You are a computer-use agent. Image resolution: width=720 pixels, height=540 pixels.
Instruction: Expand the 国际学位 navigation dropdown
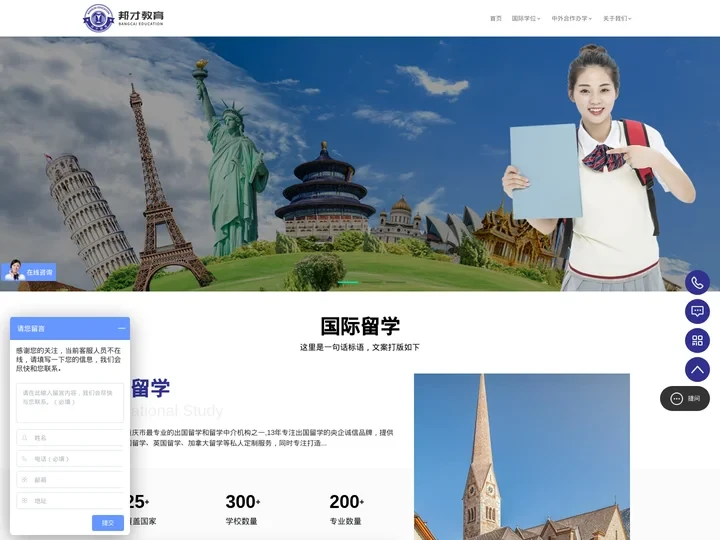[x=526, y=18]
